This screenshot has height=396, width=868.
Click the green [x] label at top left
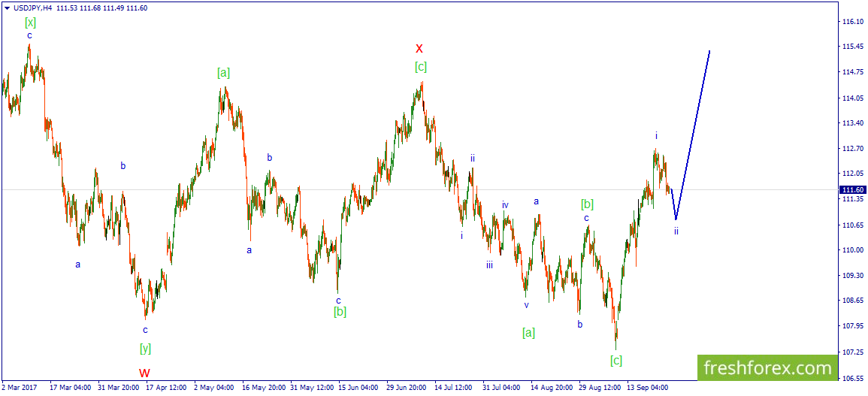point(31,22)
